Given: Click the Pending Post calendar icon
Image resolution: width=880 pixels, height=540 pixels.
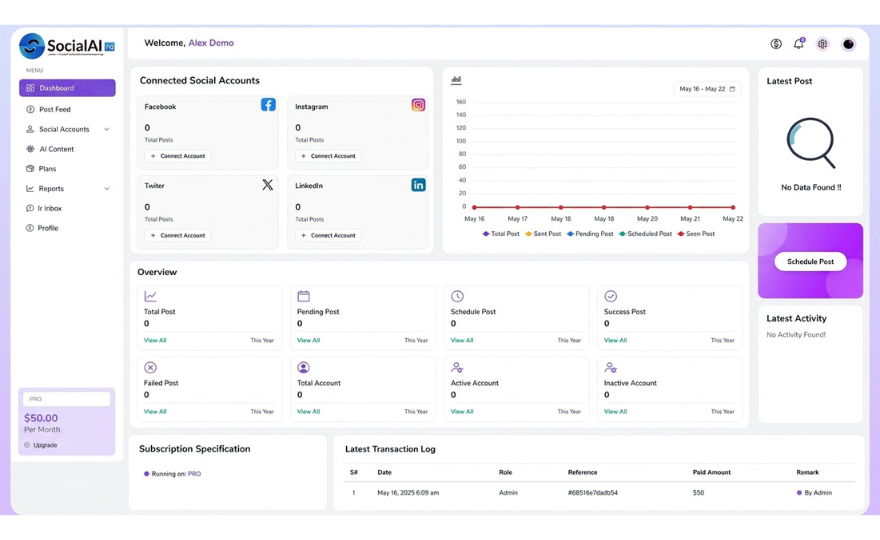Looking at the screenshot, I should click(x=304, y=296).
